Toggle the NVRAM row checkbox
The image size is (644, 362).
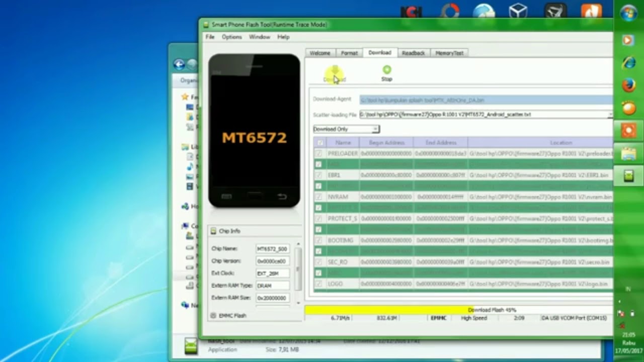click(318, 197)
